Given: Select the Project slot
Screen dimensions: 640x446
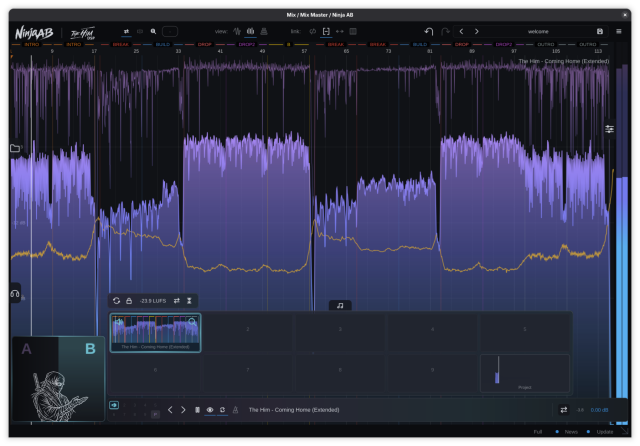Looking at the screenshot, I should pyautogui.click(x=524, y=373).
